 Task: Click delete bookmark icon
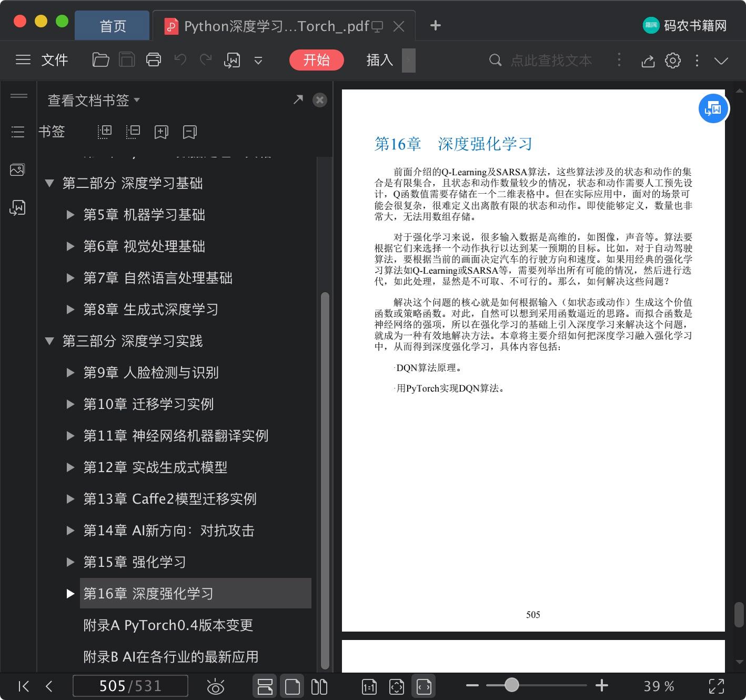point(190,132)
